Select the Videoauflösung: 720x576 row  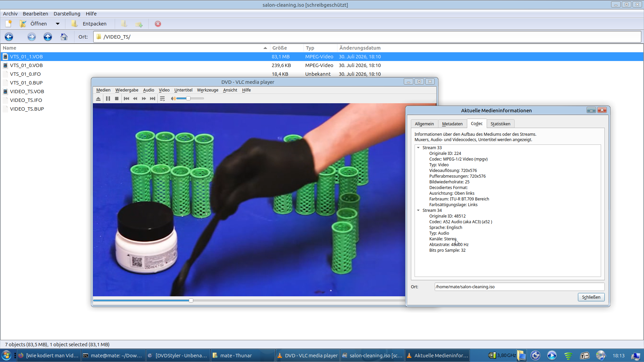[453, 171]
